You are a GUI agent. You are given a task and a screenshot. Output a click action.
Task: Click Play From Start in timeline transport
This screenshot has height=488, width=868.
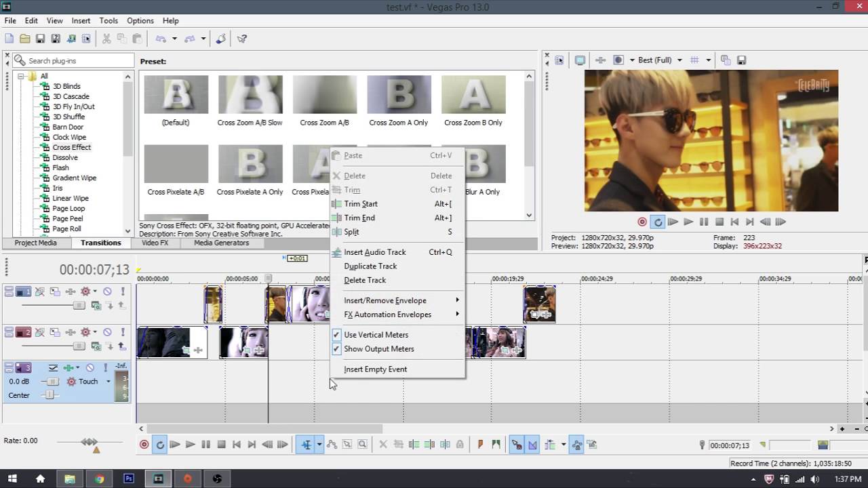tap(175, 445)
